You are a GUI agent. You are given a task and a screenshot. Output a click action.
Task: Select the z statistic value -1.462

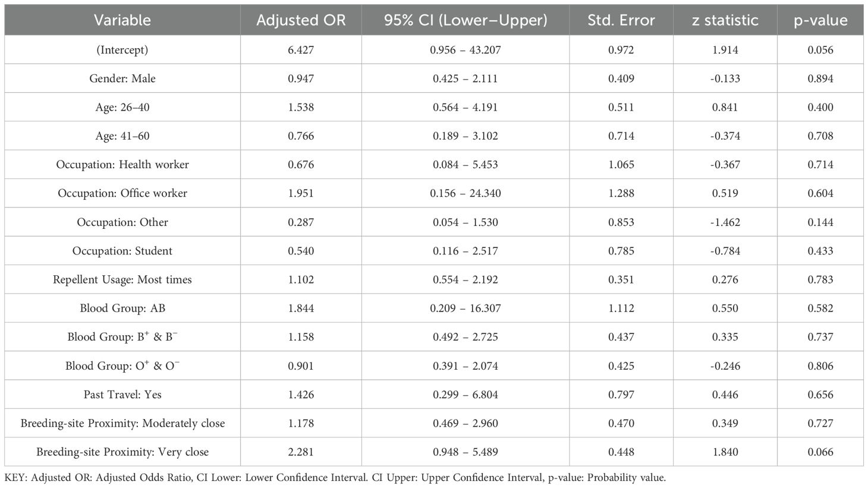pos(725,222)
